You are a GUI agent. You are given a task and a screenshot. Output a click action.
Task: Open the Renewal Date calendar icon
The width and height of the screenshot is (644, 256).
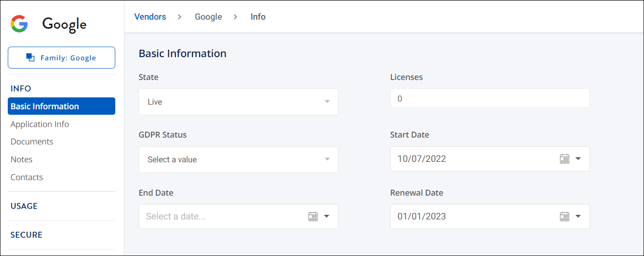tap(565, 216)
